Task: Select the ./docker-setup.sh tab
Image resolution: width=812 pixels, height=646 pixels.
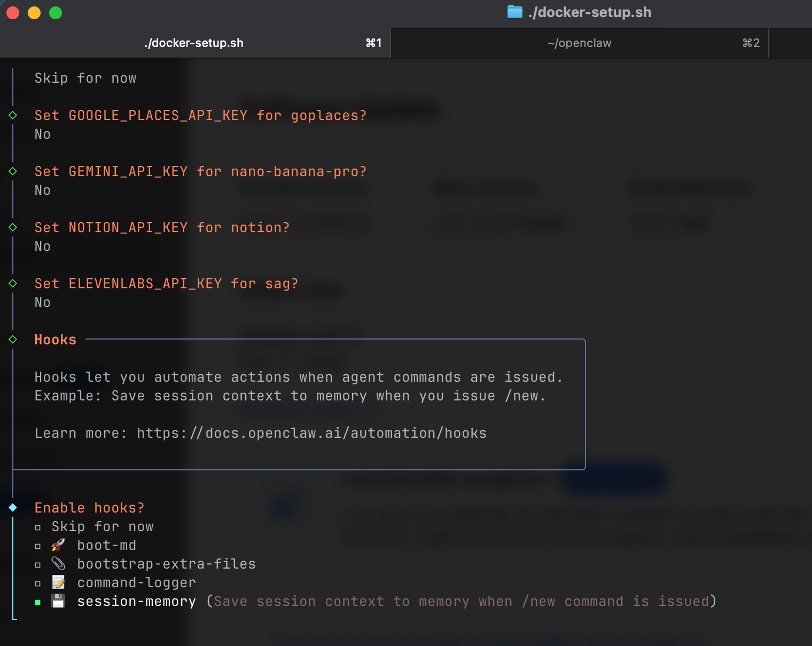Action: tap(194, 43)
